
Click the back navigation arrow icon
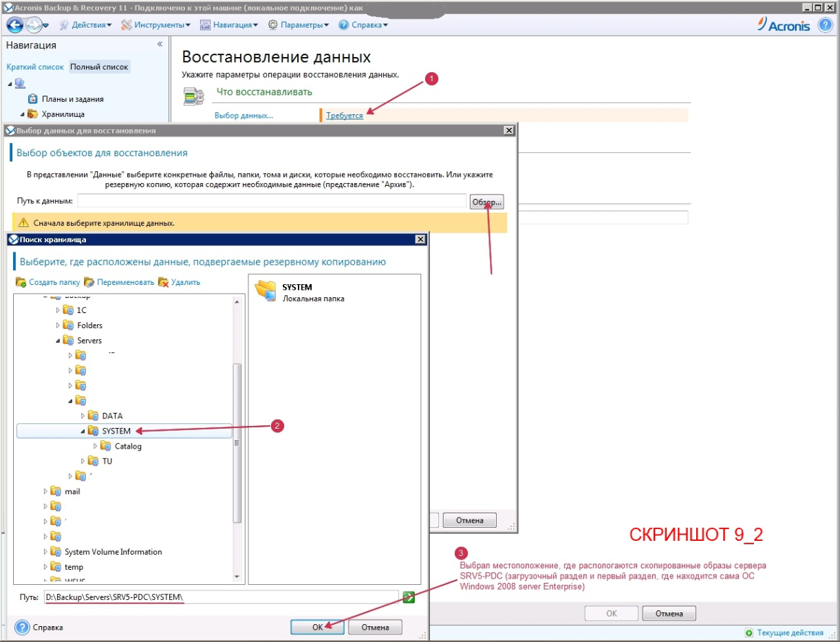(x=15, y=25)
